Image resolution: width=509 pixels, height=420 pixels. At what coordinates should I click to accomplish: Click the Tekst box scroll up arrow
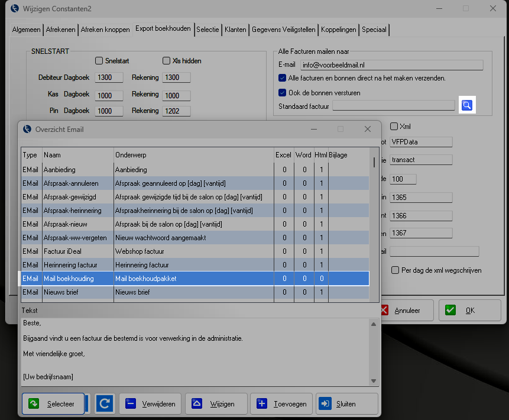[374, 324]
